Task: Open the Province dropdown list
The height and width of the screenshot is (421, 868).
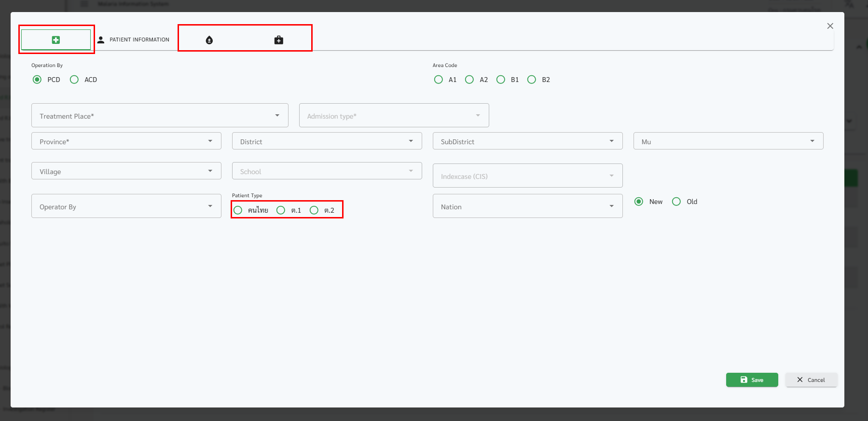Action: pyautogui.click(x=126, y=141)
